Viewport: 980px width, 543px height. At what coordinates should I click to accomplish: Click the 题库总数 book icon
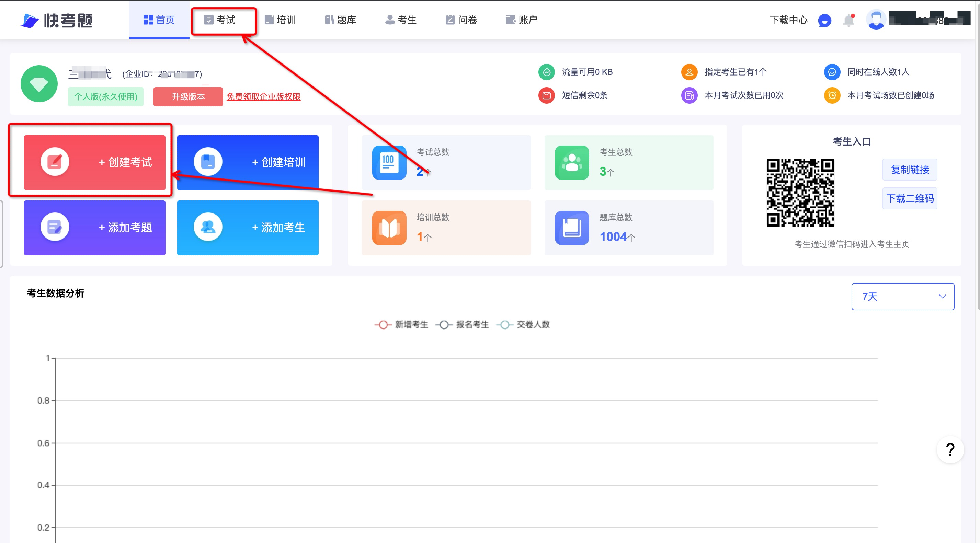point(571,227)
